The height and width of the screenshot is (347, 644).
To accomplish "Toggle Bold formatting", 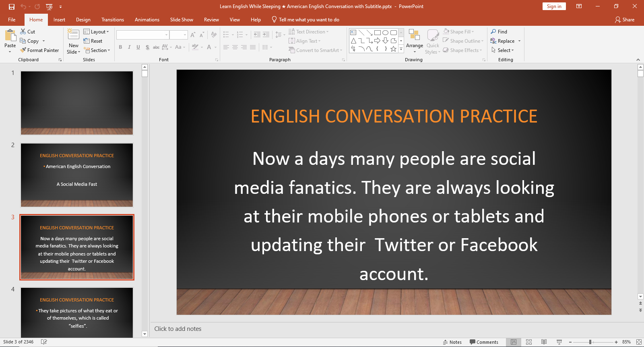I will [x=120, y=47].
